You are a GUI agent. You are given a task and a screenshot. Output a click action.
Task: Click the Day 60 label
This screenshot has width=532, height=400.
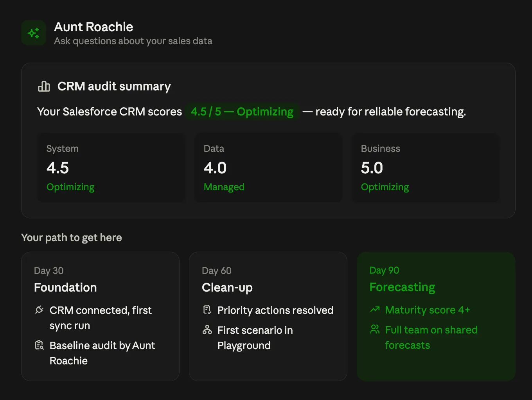click(x=217, y=271)
